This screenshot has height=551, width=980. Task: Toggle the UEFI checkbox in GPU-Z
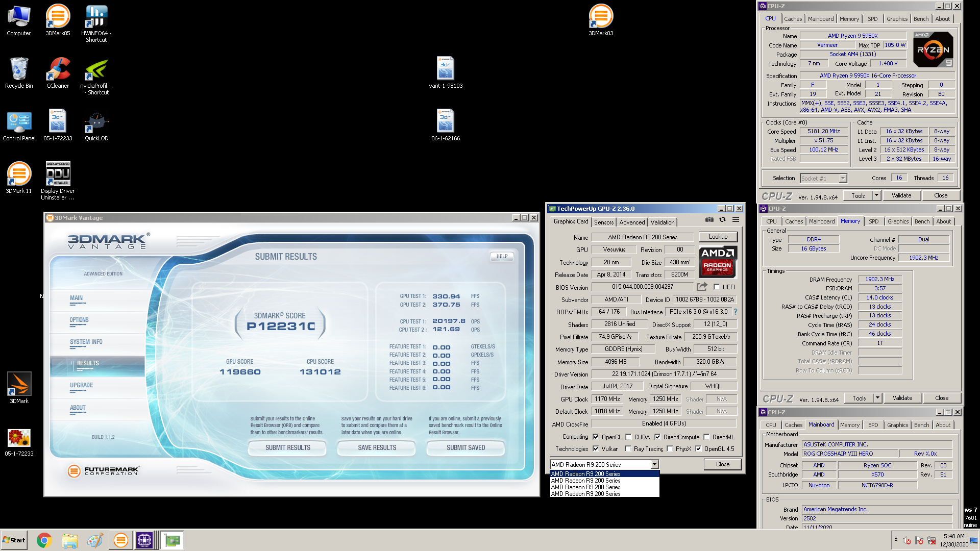pyautogui.click(x=717, y=287)
